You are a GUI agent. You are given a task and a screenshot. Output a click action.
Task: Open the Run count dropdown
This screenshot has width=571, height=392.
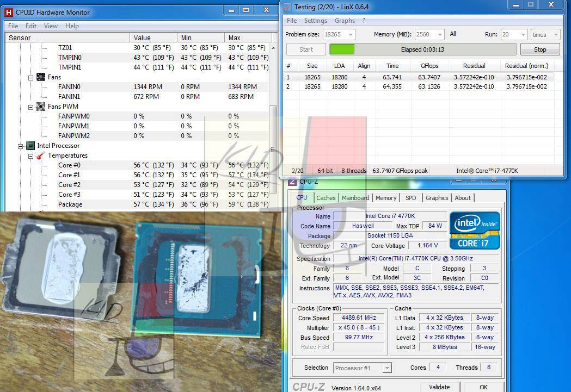coord(523,35)
